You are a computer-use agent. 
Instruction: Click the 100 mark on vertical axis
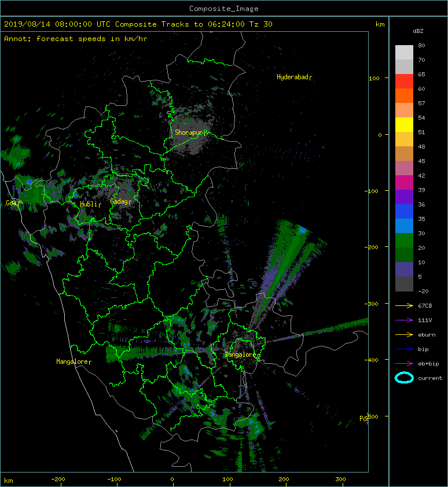tap(374, 78)
